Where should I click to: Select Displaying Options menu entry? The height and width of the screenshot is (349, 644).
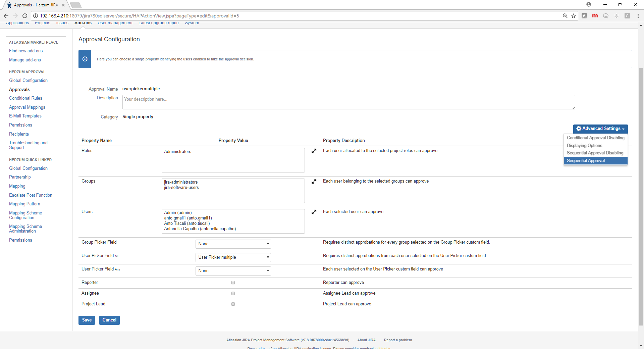point(596,146)
